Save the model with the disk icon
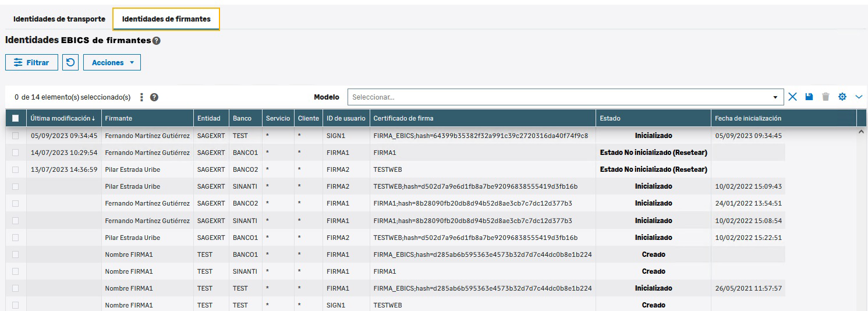Screen dimensions: 868x311 coord(809,97)
